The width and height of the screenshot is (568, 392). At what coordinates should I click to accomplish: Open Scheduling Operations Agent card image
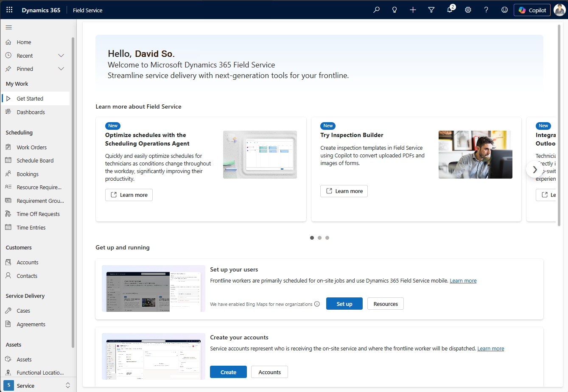260,154
